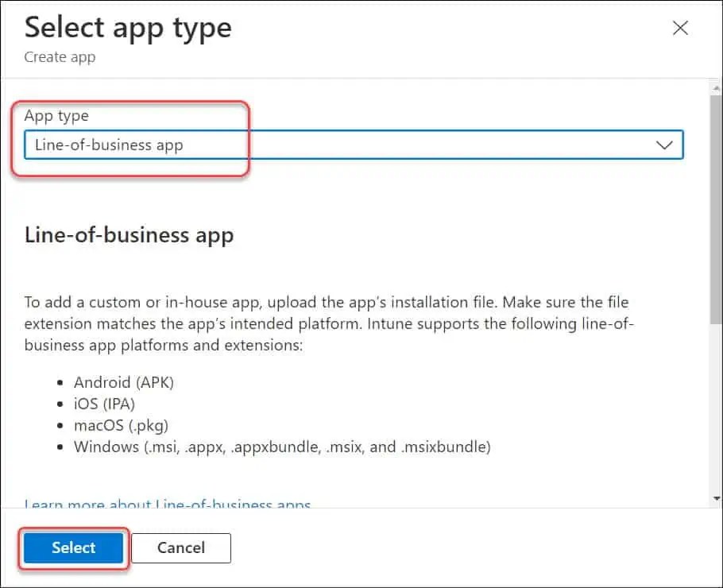Click the Android (APK) list item
The height and width of the screenshot is (588, 723).
[123, 382]
